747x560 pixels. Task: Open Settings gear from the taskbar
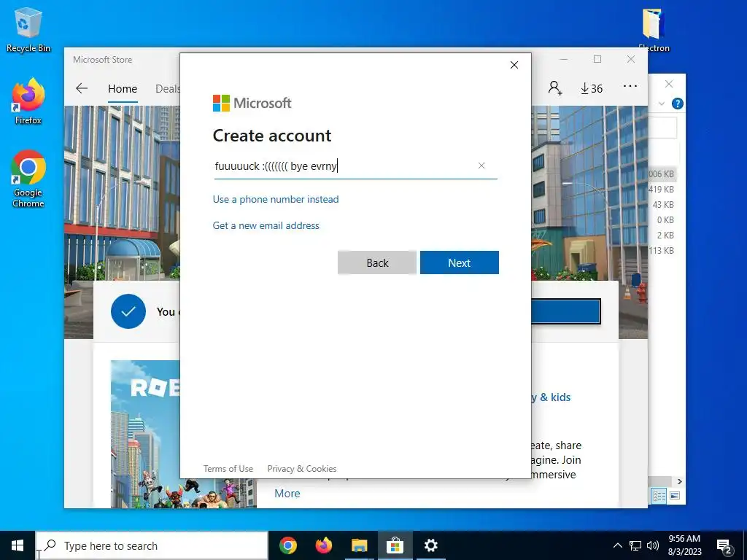pos(430,545)
